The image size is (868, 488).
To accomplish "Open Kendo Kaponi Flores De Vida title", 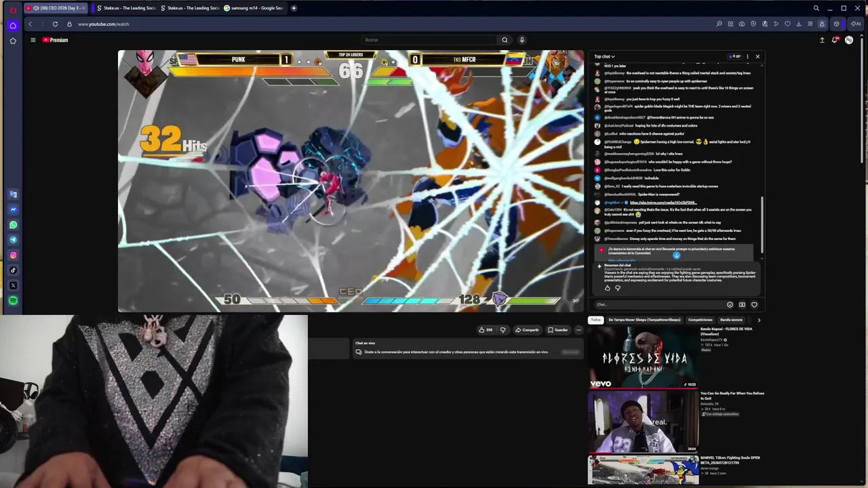I will click(726, 332).
